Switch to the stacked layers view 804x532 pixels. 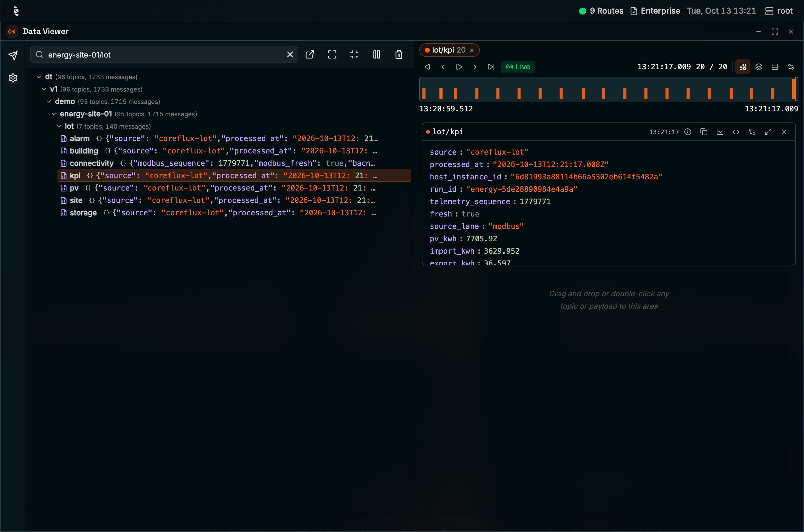[x=759, y=67]
